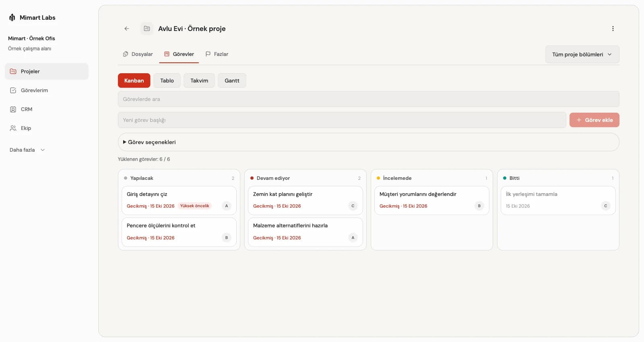Expand the Daha fazla sidebar section
The image size is (644, 342).
pos(27,150)
